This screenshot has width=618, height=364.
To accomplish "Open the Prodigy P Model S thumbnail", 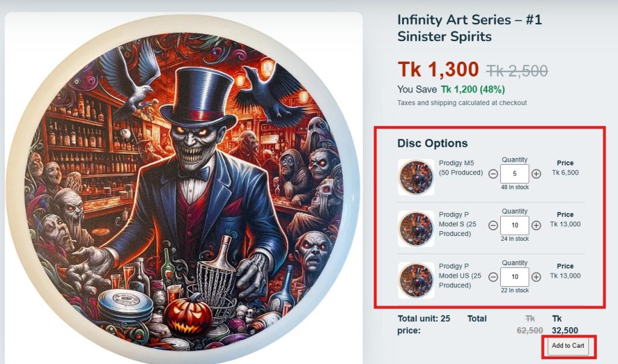I will [416, 228].
